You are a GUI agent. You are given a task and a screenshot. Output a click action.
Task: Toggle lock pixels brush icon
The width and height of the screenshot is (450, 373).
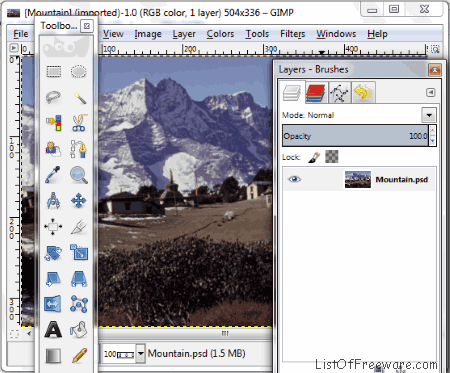[x=314, y=157]
